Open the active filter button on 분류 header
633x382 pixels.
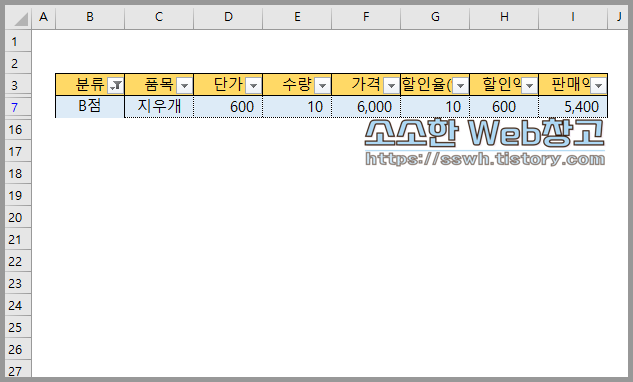point(116,85)
